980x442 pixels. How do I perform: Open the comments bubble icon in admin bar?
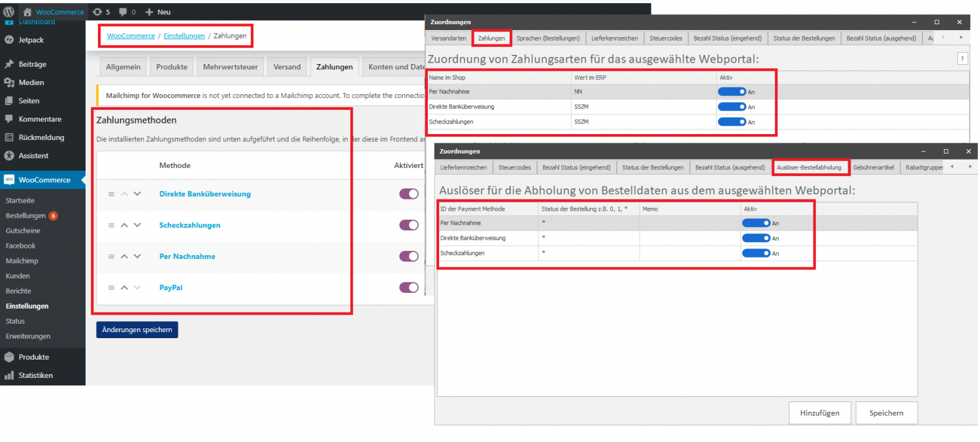coord(123,12)
